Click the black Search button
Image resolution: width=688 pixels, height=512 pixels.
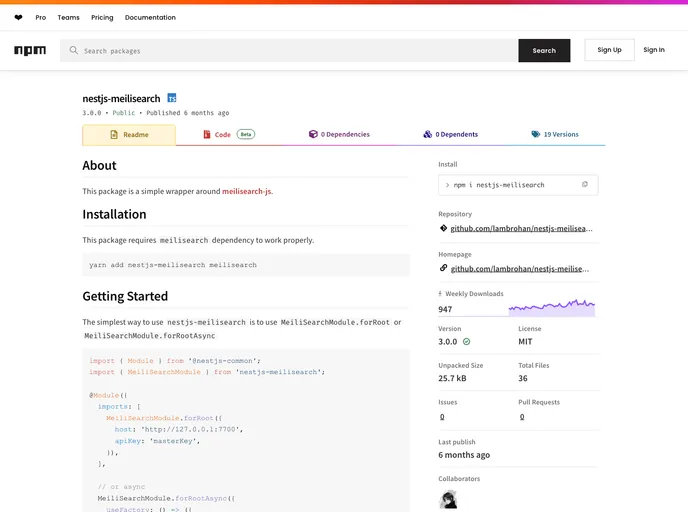coord(544,50)
